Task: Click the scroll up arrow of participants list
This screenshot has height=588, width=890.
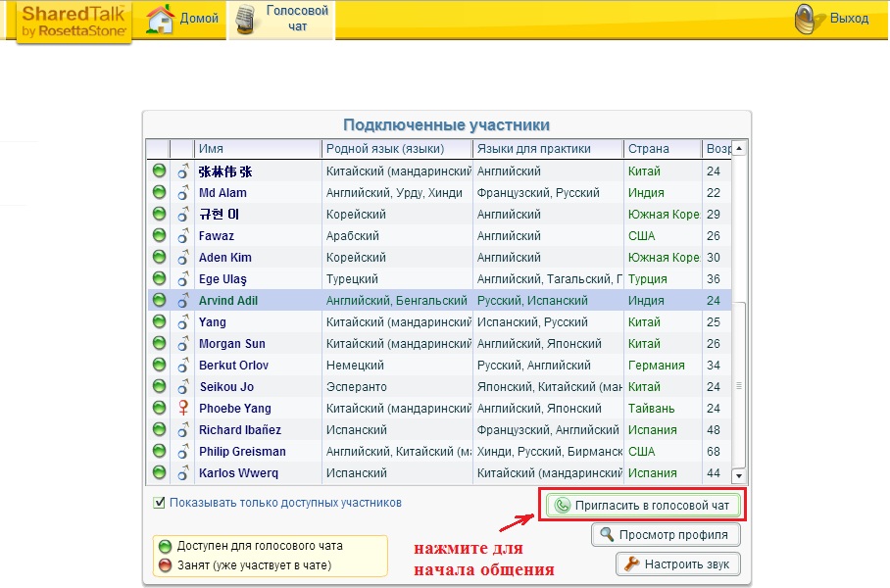Action: coord(739,149)
